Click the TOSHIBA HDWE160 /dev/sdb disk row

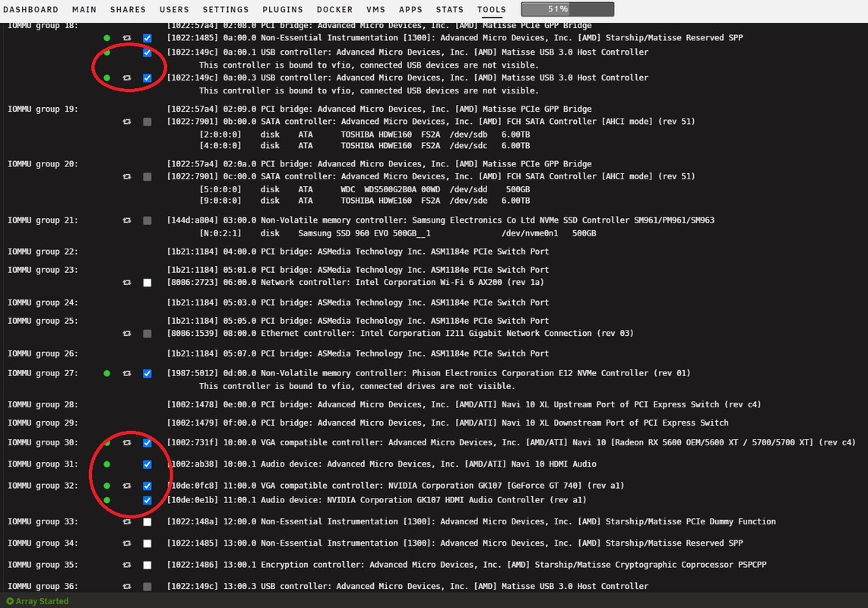[x=364, y=135]
